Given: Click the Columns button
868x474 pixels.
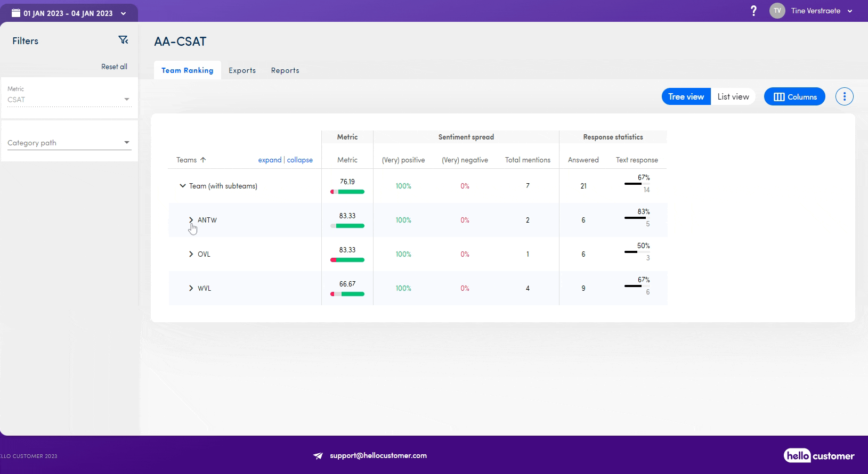Looking at the screenshot, I should click(794, 96).
